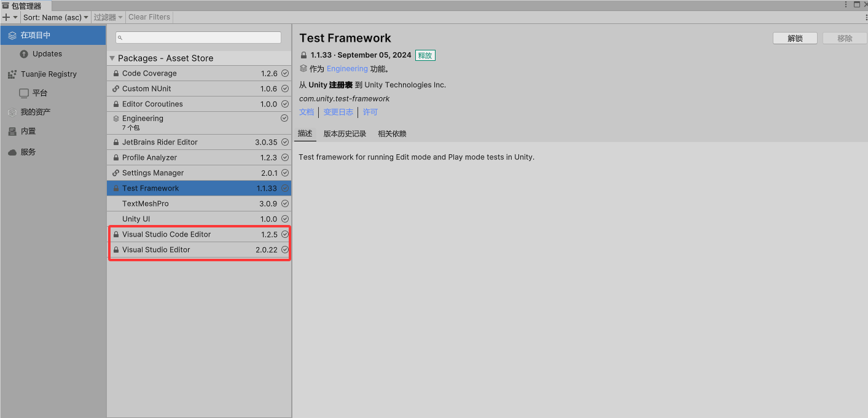Open the 过滤器 filter dropdown
This screenshot has height=418, width=868.
click(x=108, y=17)
